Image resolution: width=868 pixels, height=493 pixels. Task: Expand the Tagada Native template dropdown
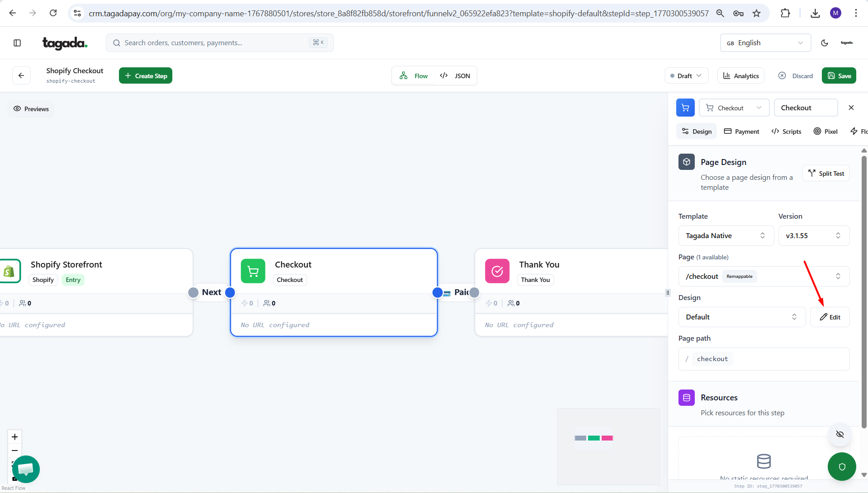(726, 236)
